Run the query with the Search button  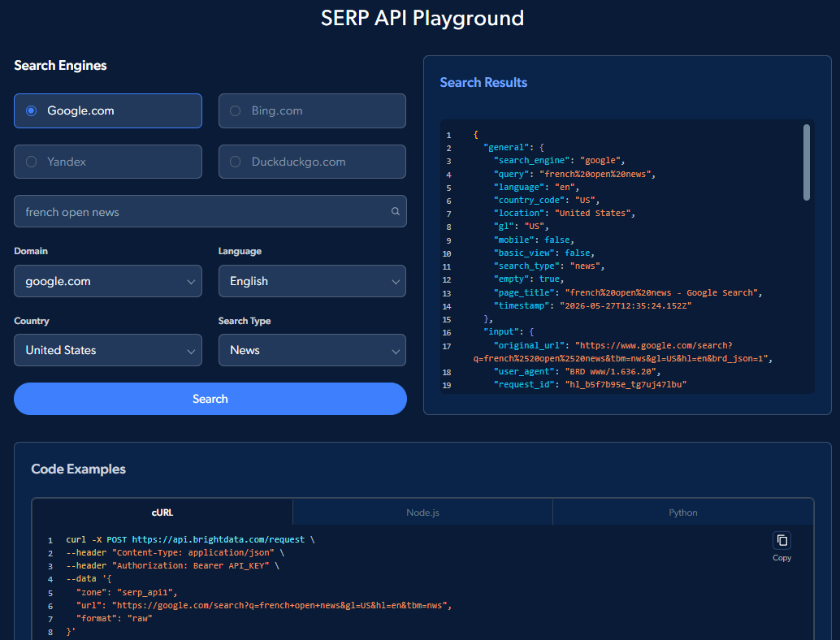tap(210, 399)
